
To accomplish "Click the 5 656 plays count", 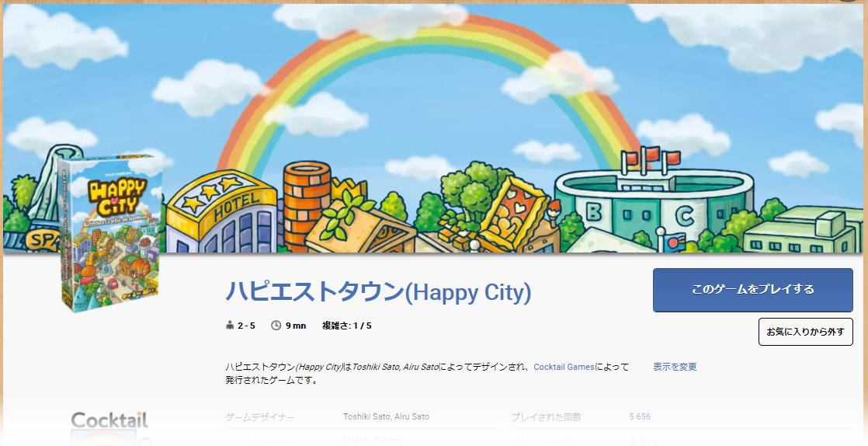I will 640,416.
